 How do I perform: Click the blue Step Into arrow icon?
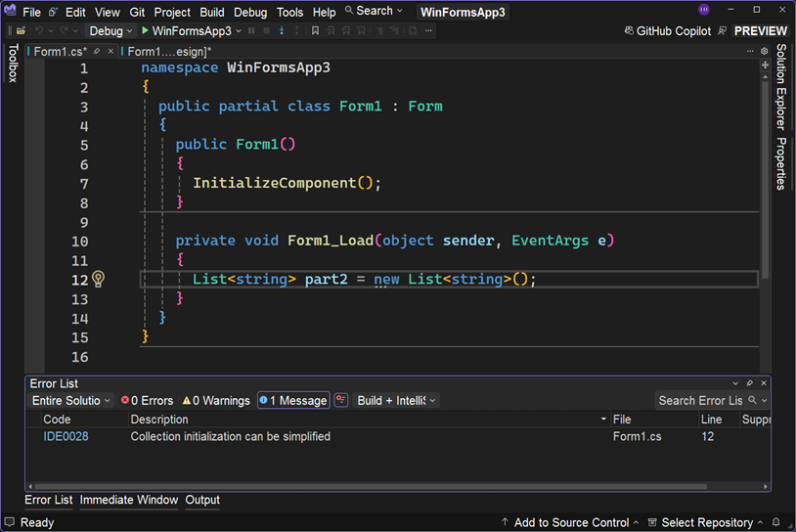point(282,31)
